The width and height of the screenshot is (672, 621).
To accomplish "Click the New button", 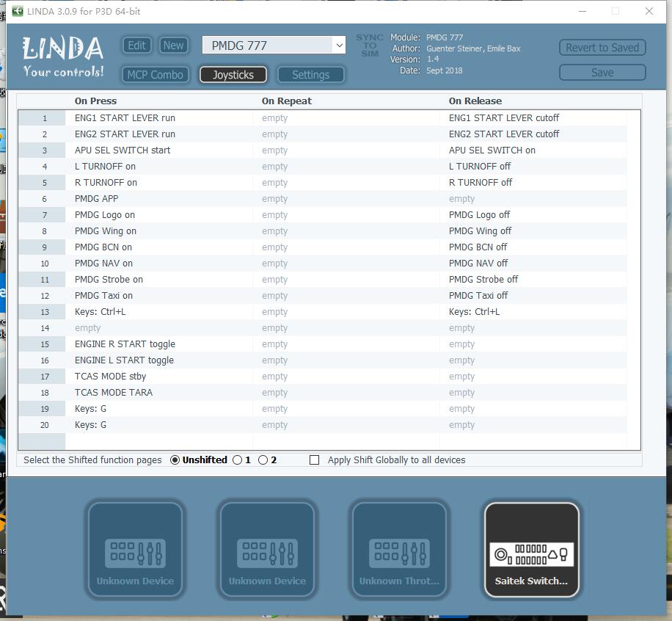I will [x=173, y=46].
